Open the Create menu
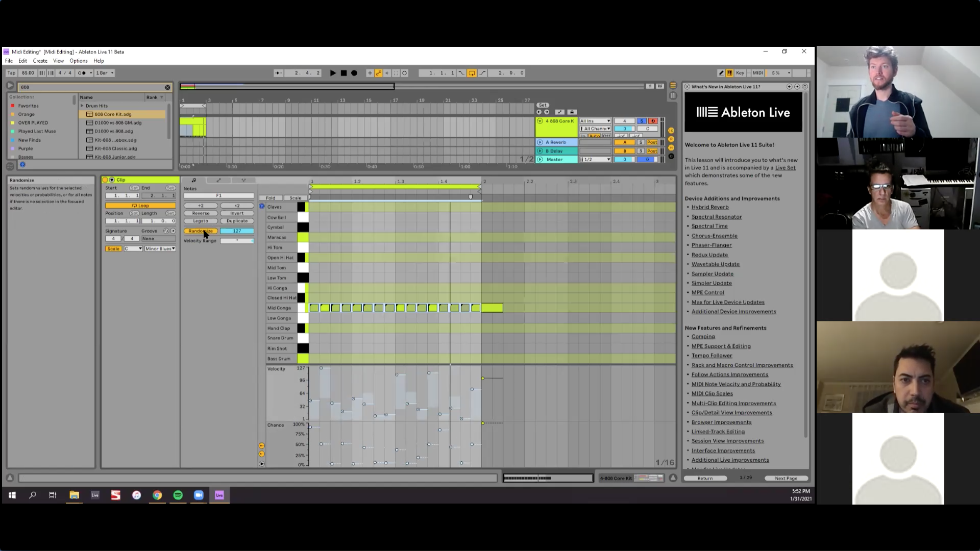This screenshot has width=980, height=551. point(40,61)
